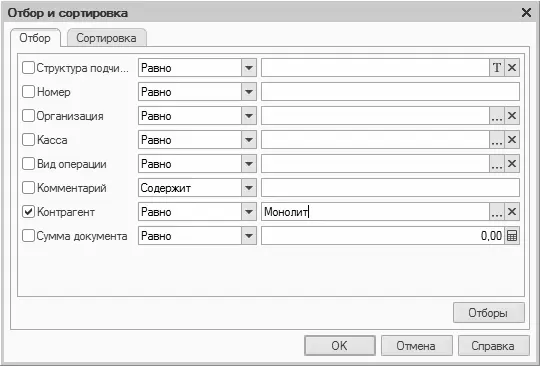Switch to the Сортировка tab
Image resolution: width=540 pixels, height=366 pixels.
tap(106, 38)
